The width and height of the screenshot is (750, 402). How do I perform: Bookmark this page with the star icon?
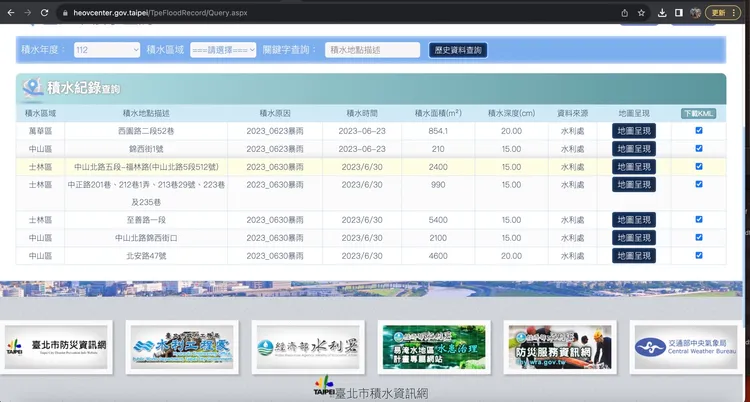(x=642, y=13)
